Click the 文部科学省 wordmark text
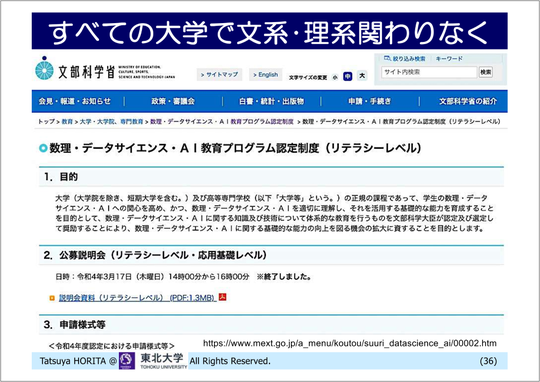This screenshot has width=540, height=382. pyautogui.click(x=86, y=72)
